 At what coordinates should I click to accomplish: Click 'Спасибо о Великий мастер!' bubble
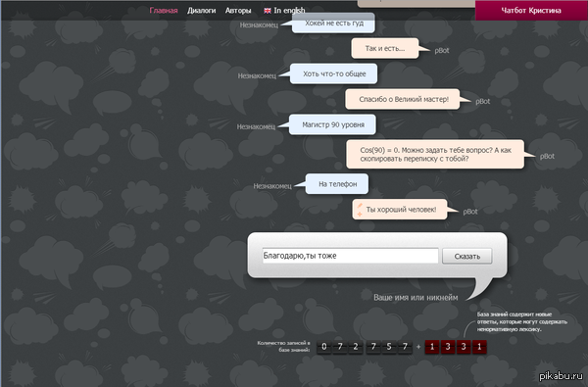coord(403,99)
